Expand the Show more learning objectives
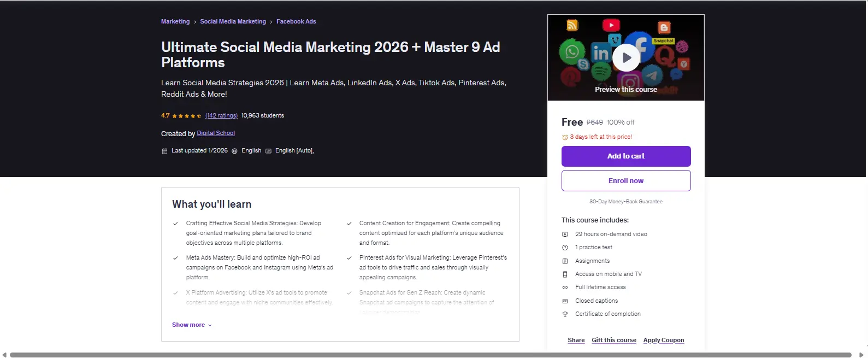The height and width of the screenshot is (358, 868). point(192,325)
